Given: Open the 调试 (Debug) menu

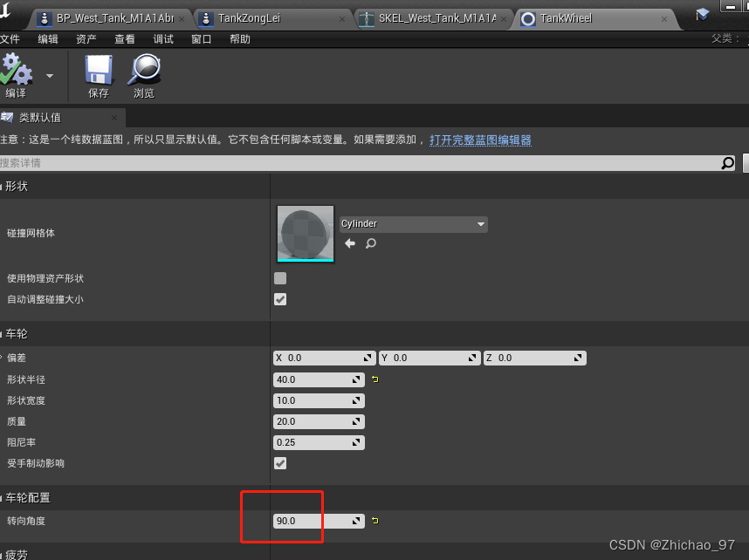Looking at the screenshot, I should [163, 39].
